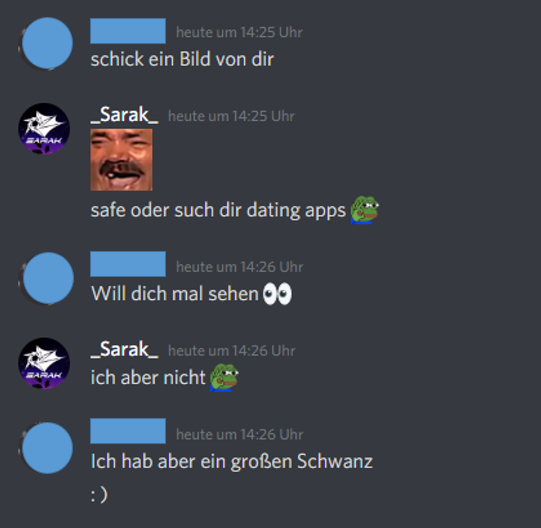This screenshot has height=528, width=541.
Task: Click redacted username above 'Ich hab aber'
Action: pyautogui.click(x=128, y=431)
